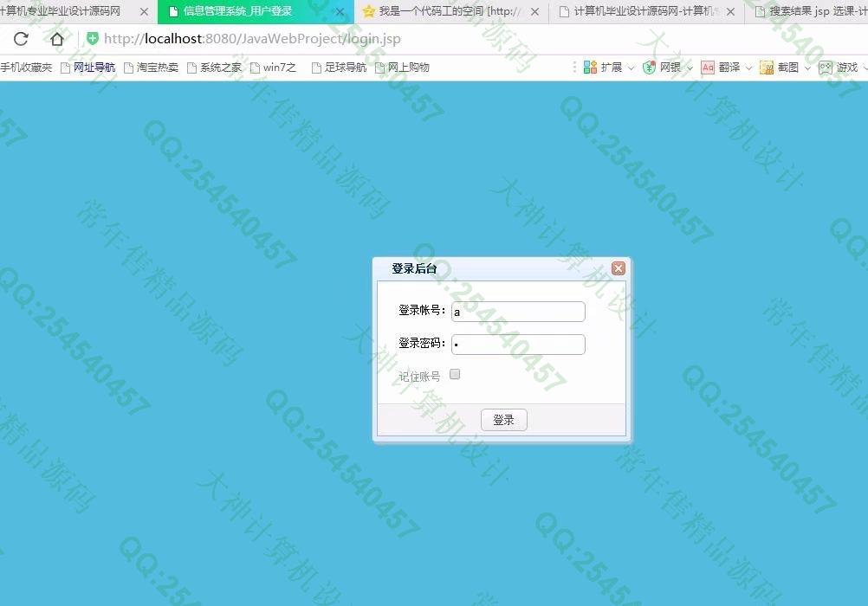
Task: Close the 登录后台 dialog with red X
Action: pos(619,268)
